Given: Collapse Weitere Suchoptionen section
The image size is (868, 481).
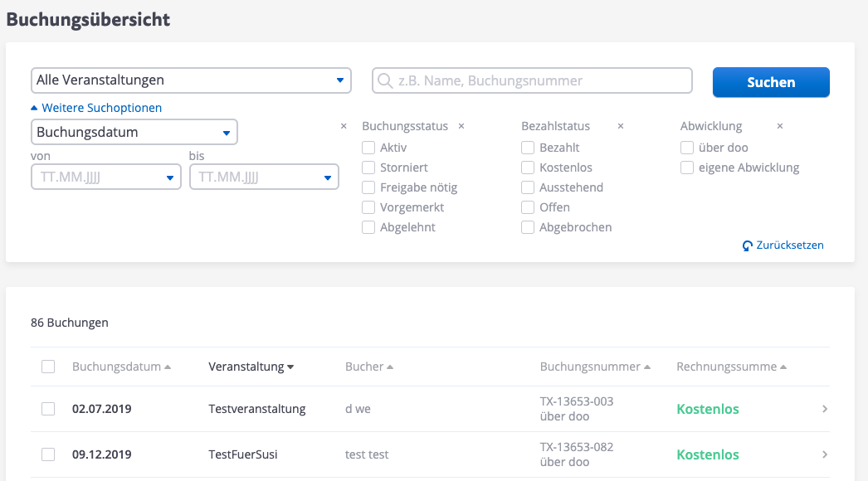Looking at the screenshot, I should 96,108.
